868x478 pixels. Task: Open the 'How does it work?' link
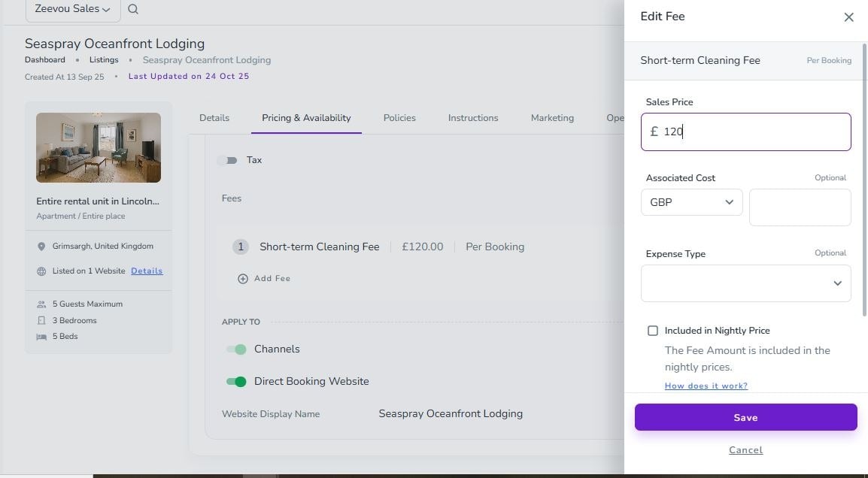pyautogui.click(x=706, y=386)
